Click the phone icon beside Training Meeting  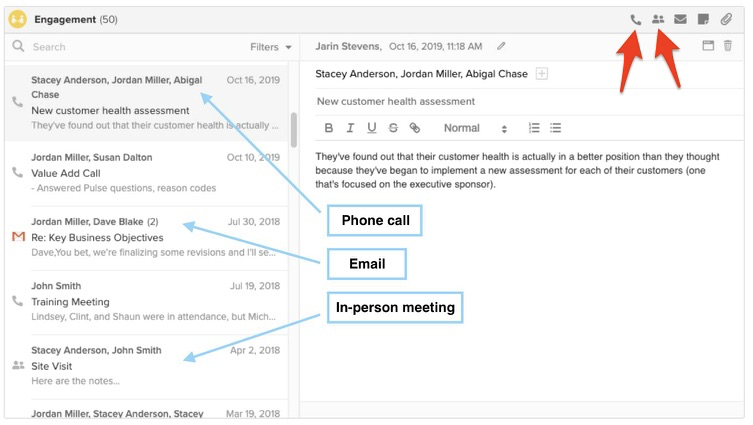17,301
